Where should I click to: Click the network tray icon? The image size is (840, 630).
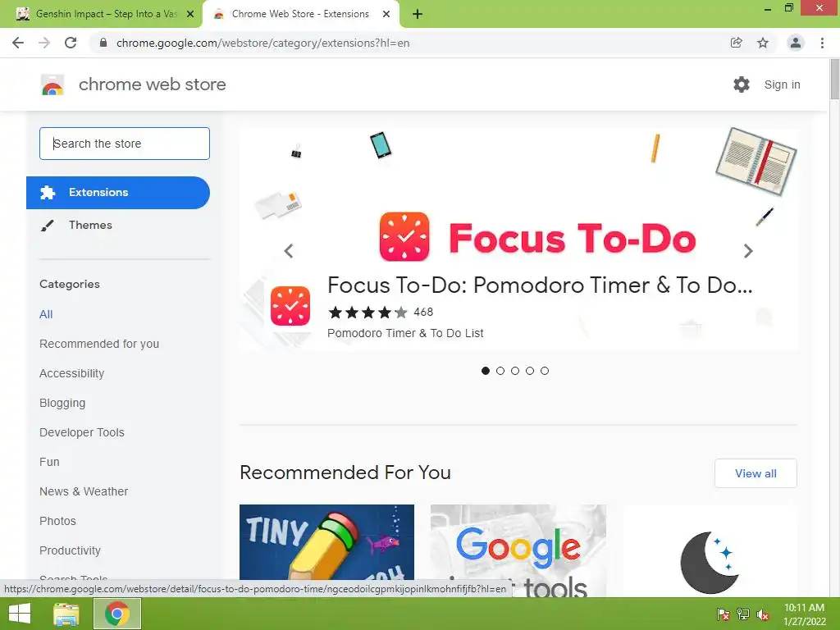tap(743, 614)
